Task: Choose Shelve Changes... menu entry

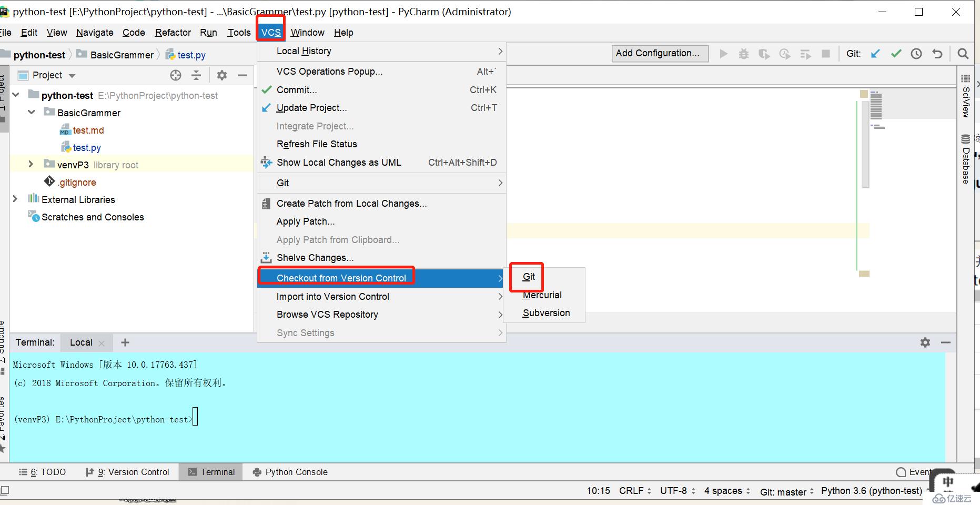Action: 381,258
